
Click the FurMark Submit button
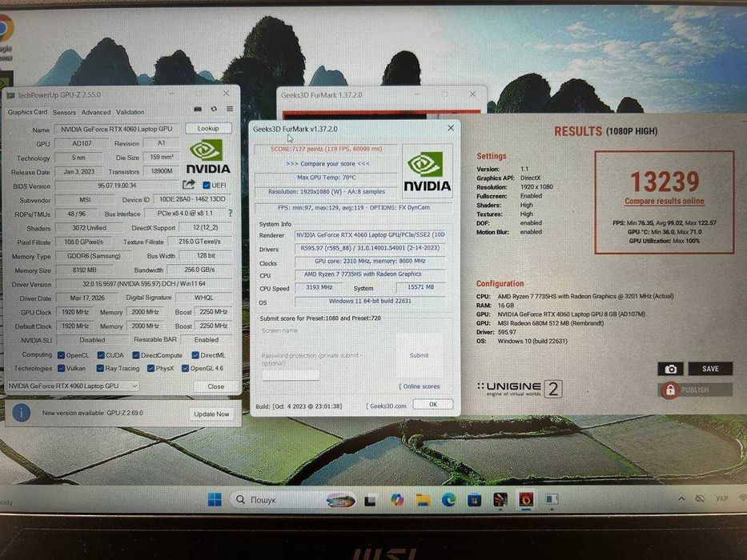(x=420, y=355)
